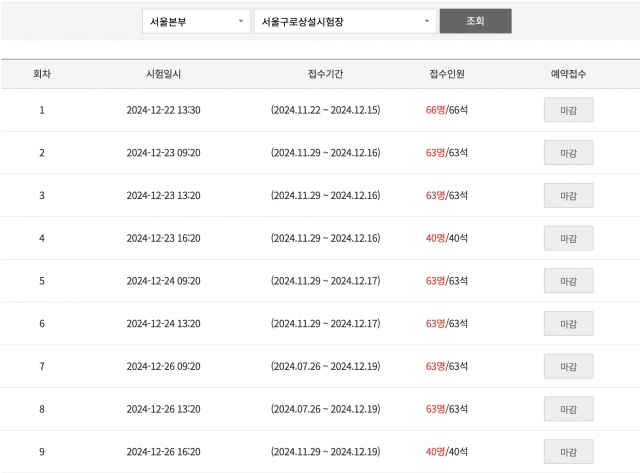Select 마감 button in round 6 row
The height and width of the screenshot is (473, 640).
pos(569,324)
